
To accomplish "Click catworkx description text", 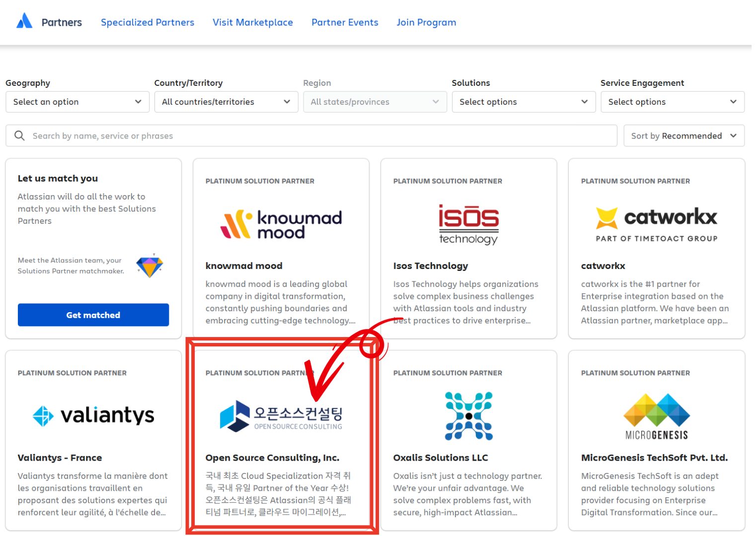I will [655, 302].
